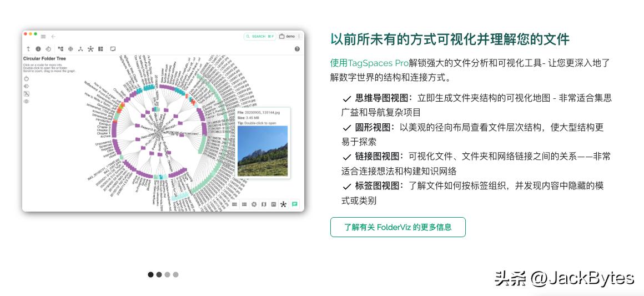Switch to map perspective icon
The image size is (644, 296).
[x=264, y=204]
